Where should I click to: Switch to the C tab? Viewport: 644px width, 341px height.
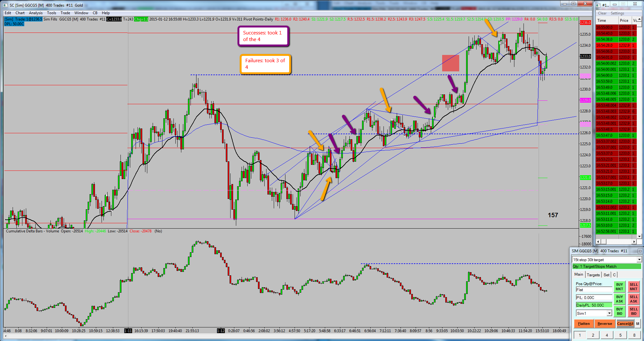click(614, 275)
